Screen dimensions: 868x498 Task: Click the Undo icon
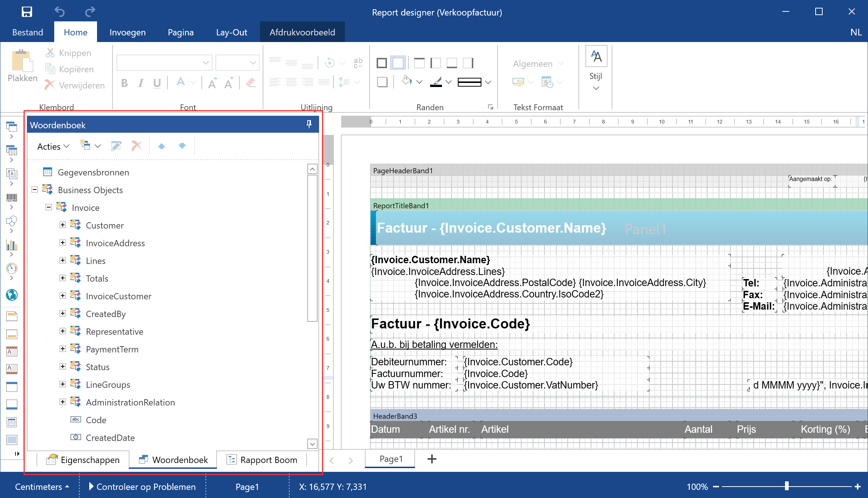(59, 12)
